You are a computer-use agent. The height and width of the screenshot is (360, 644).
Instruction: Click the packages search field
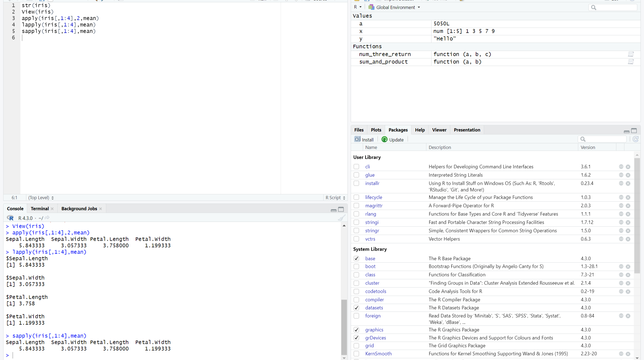(604, 139)
